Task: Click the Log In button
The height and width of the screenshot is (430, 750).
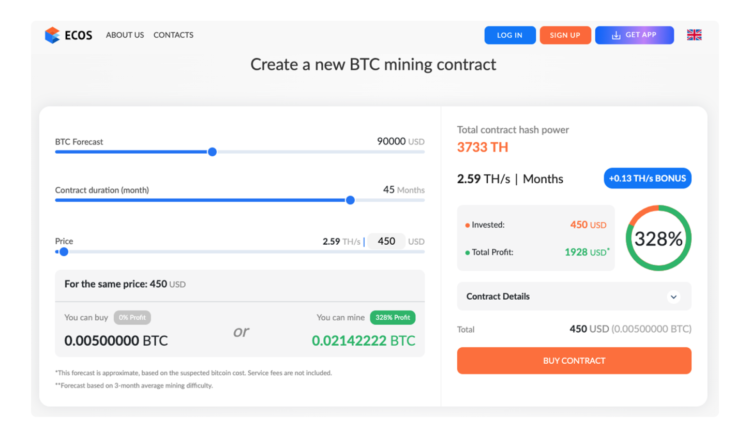Action: point(510,35)
